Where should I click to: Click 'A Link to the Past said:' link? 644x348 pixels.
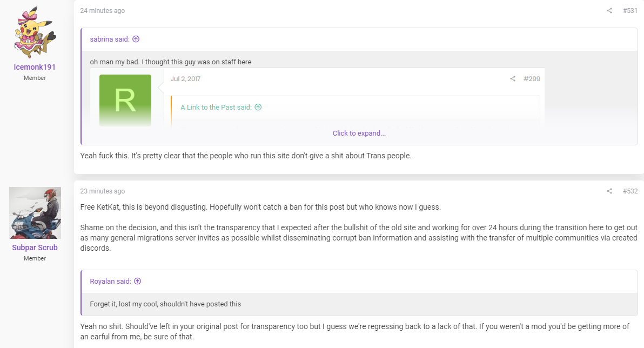(x=216, y=107)
